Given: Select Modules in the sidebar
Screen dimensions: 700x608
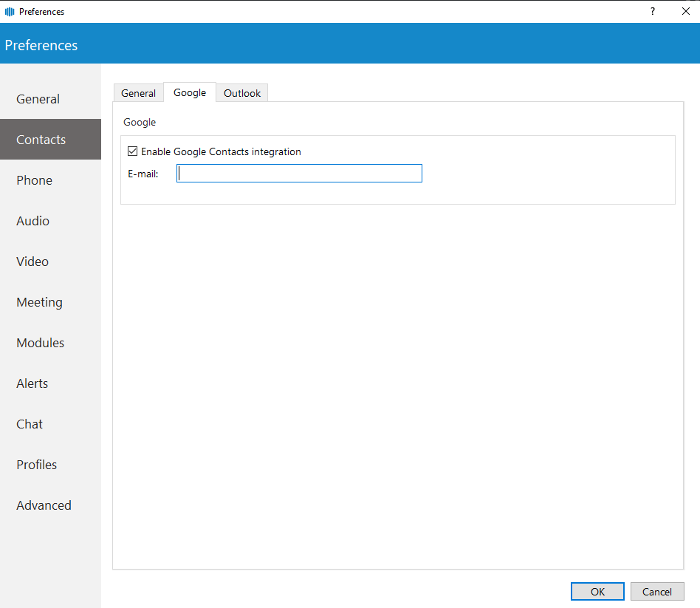Looking at the screenshot, I should (x=40, y=343).
